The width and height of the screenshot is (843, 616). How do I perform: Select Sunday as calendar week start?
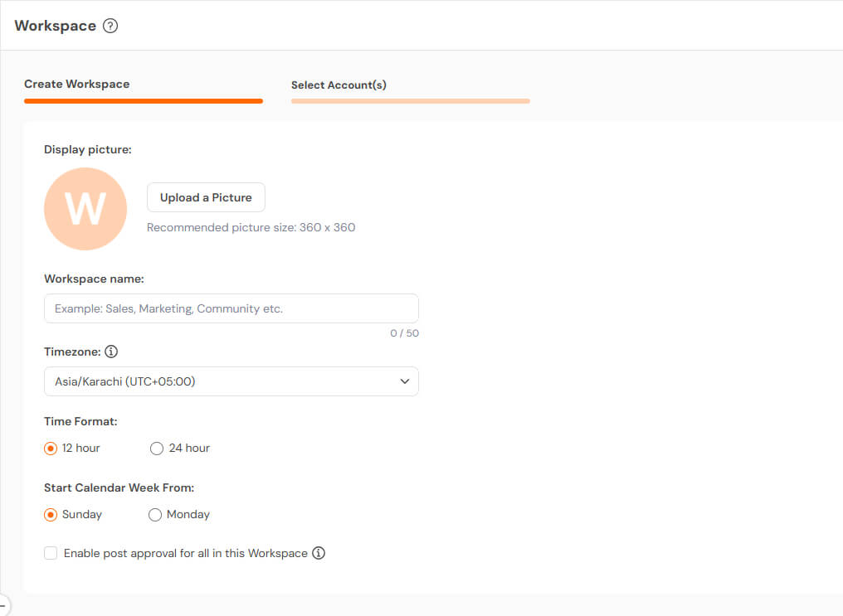pos(51,515)
